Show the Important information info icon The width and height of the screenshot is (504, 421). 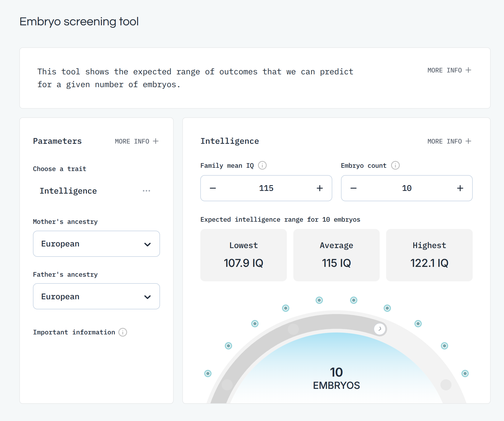click(x=123, y=332)
